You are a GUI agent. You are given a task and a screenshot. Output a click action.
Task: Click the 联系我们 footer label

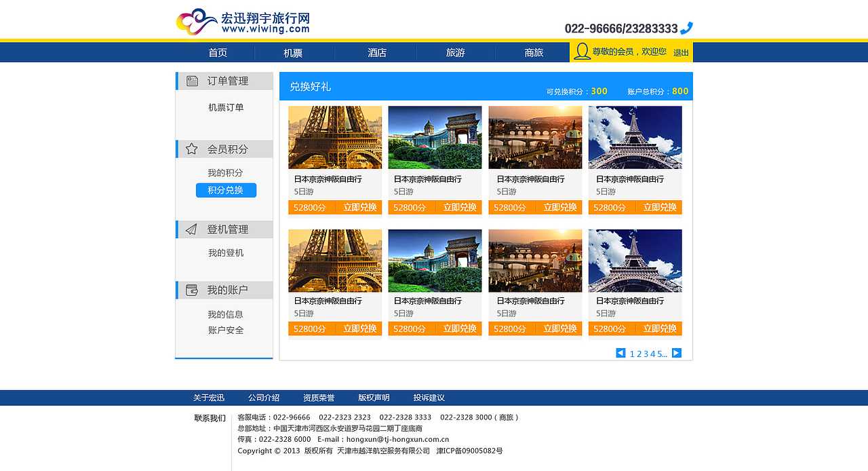pyautogui.click(x=210, y=418)
